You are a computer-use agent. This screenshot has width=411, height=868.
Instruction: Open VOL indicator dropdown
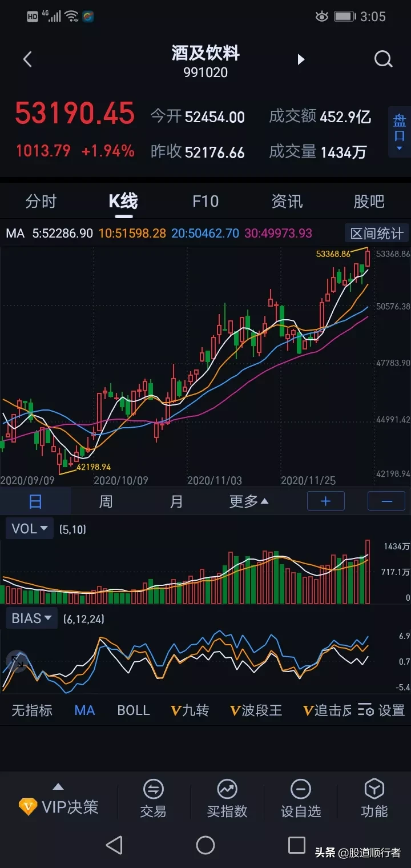click(30, 529)
